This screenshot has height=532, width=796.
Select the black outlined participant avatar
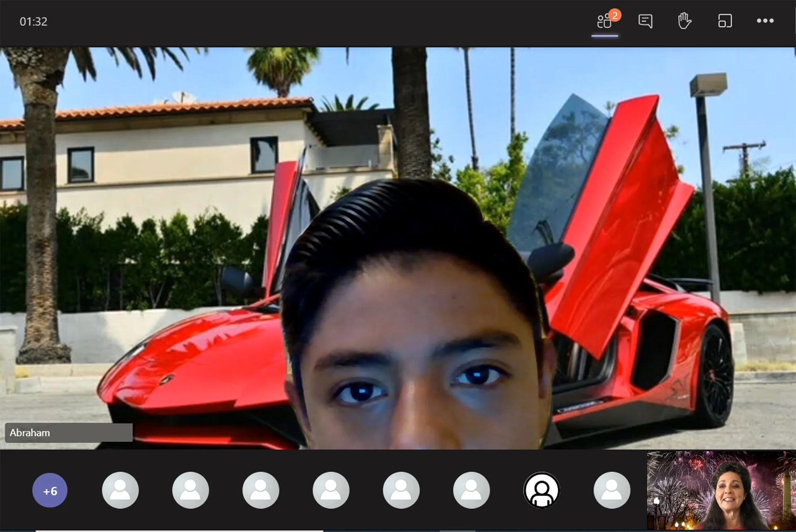point(541,491)
